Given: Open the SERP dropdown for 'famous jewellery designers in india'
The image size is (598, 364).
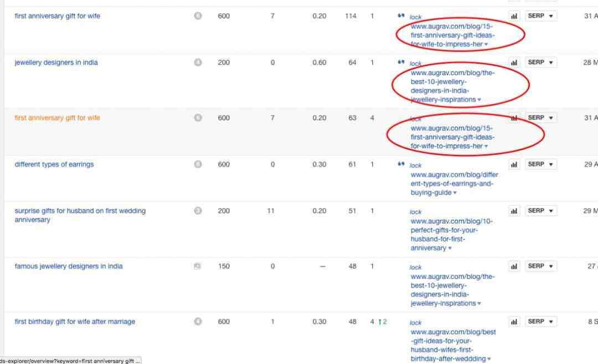Looking at the screenshot, I should [541, 266].
